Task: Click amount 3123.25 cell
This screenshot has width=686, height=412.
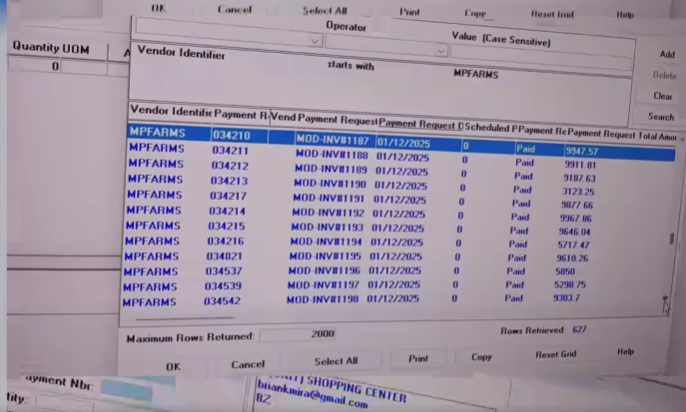Action: 578,192
